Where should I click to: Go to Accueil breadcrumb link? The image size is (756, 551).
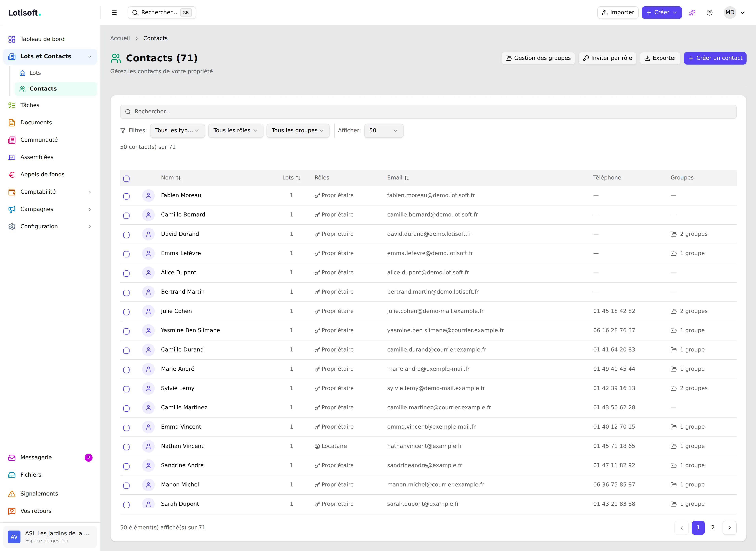pyautogui.click(x=120, y=38)
